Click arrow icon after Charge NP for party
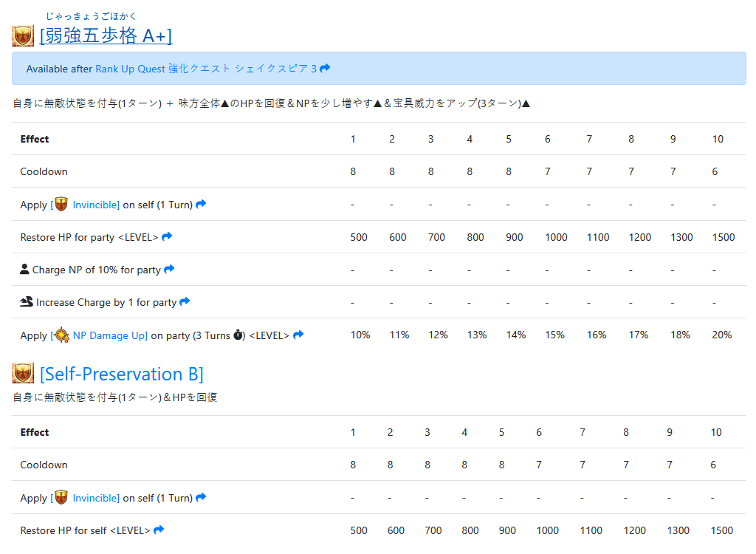Screen dimensions: 756x554 (x=169, y=269)
